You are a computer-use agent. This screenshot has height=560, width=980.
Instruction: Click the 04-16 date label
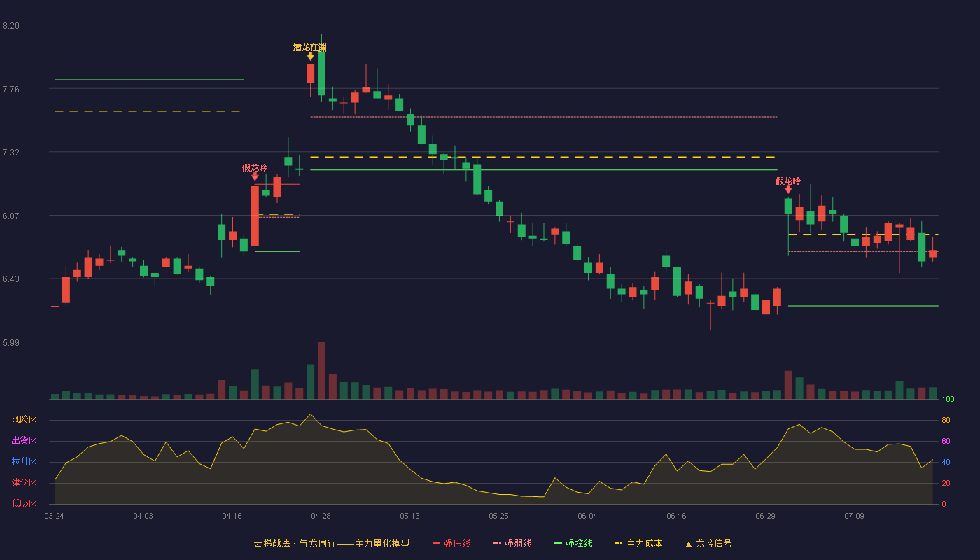pos(232,516)
